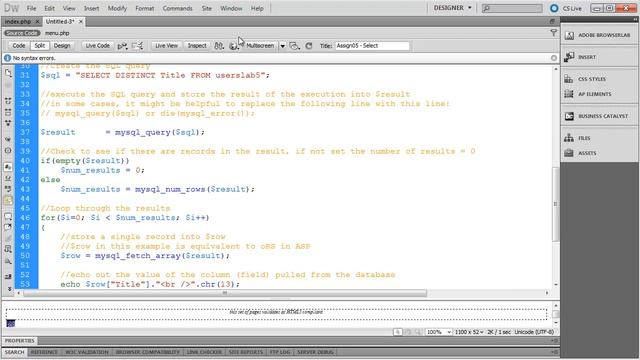This screenshot has height=360, width=640.
Task: Choose the Select tool in status bar
Action: (x=398, y=332)
